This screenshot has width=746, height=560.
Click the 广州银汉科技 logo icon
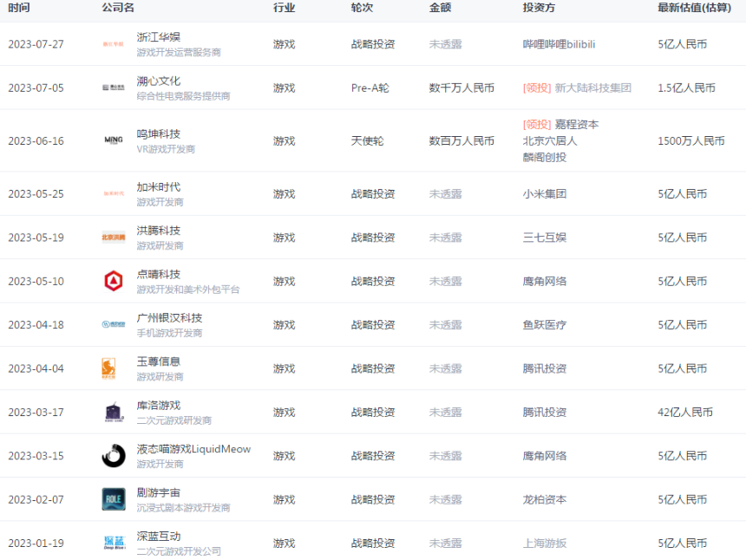point(114,325)
